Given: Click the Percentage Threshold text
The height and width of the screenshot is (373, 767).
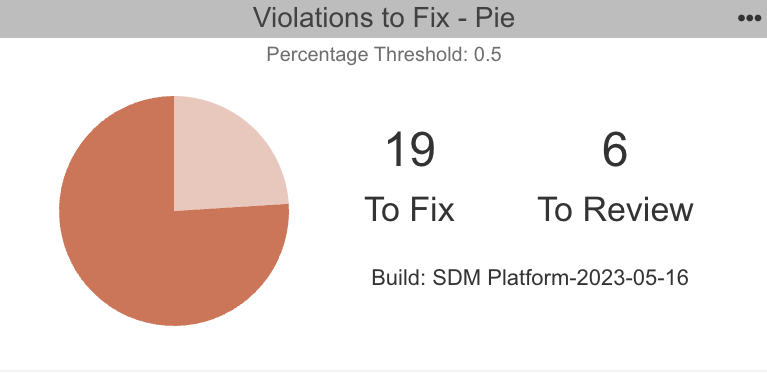Looking at the screenshot, I should [x=367, y=54].
